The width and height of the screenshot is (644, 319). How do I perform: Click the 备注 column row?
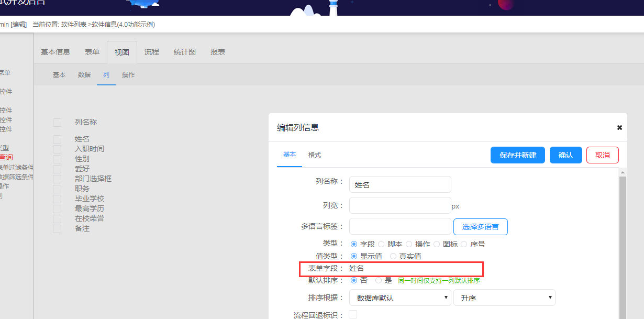82,228
